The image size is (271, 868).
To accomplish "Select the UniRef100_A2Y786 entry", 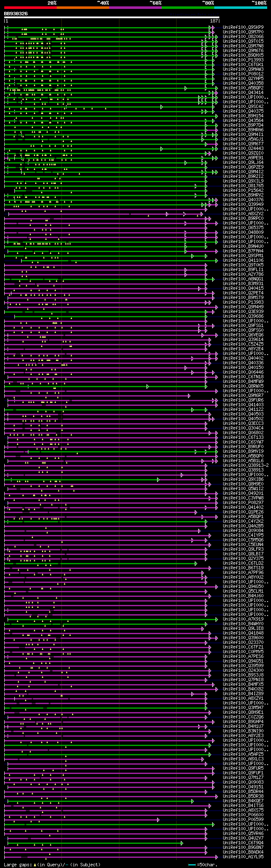I will (x=243, y=274).
